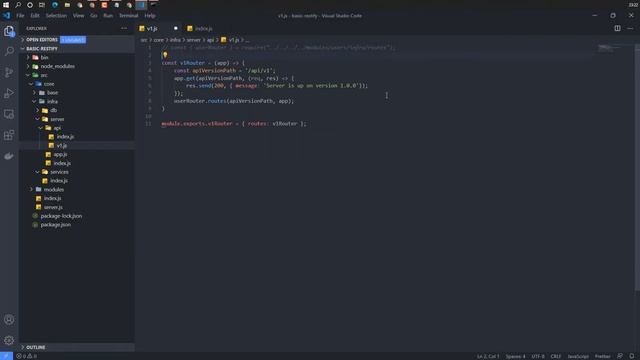Click the unsaved badge next to OPEN EDITORS
The width and height of the screenshot is (640, 360).
click(x=73, y=40)
